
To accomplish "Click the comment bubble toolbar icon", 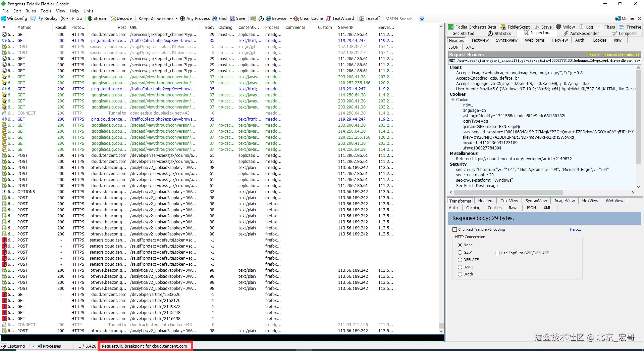I will tap(33, 18).
